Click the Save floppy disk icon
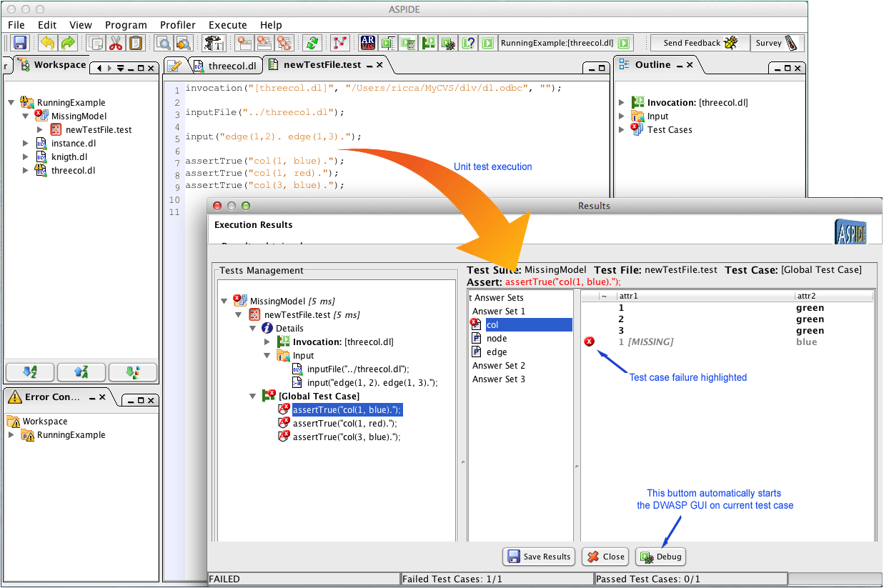This screenshot has height=588, width=884. click(x=20, y=43)
